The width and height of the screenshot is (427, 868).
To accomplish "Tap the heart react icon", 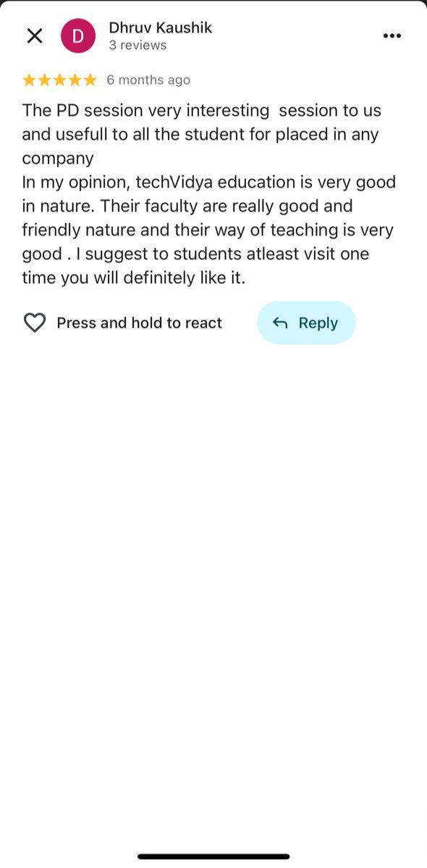I will (x=35, y=323).
